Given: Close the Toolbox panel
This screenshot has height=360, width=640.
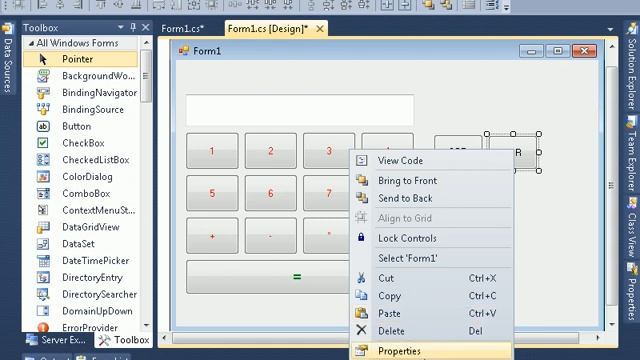Looking at the screenshot, I should tap(146, 27).
